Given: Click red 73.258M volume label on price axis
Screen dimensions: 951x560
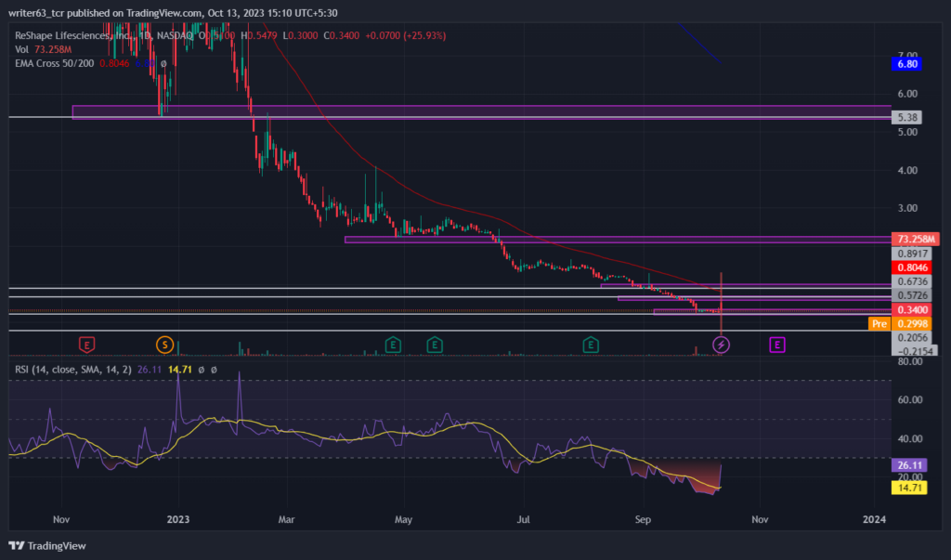Looking at the screenshot, I should point(915,239).
